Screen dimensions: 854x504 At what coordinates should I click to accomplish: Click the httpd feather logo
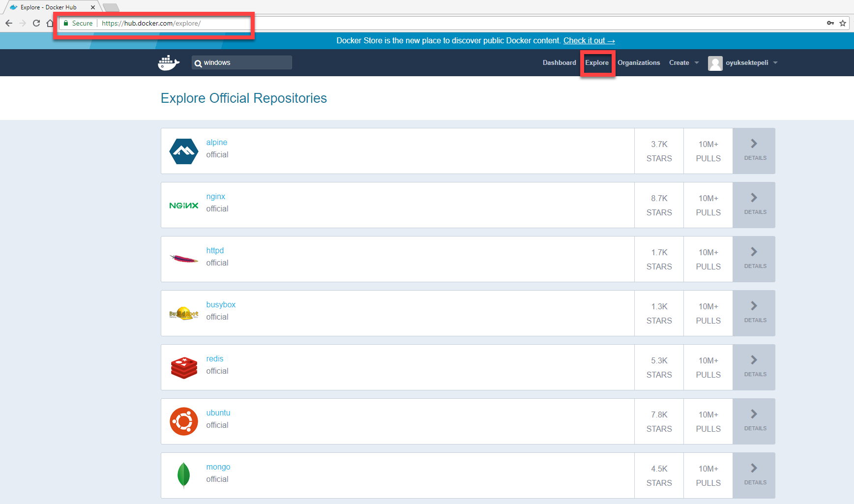184,259
